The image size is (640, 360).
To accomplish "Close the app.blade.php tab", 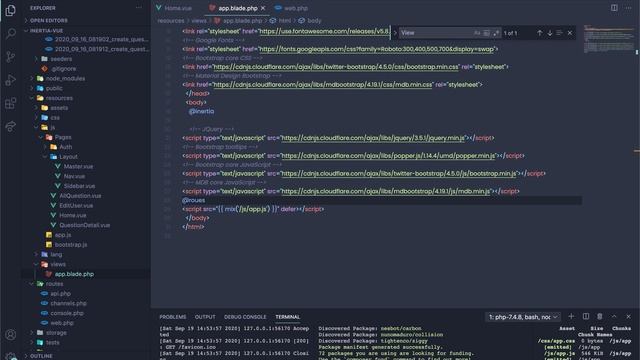I will [263, 8].
